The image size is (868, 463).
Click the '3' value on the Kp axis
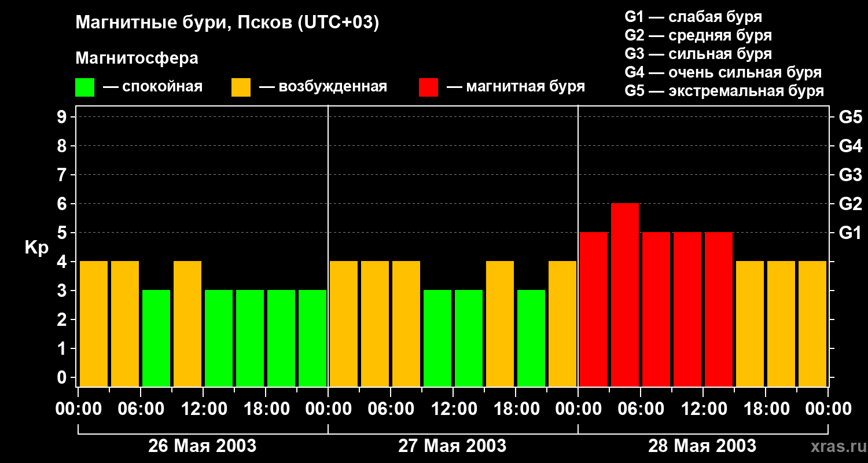63,291
